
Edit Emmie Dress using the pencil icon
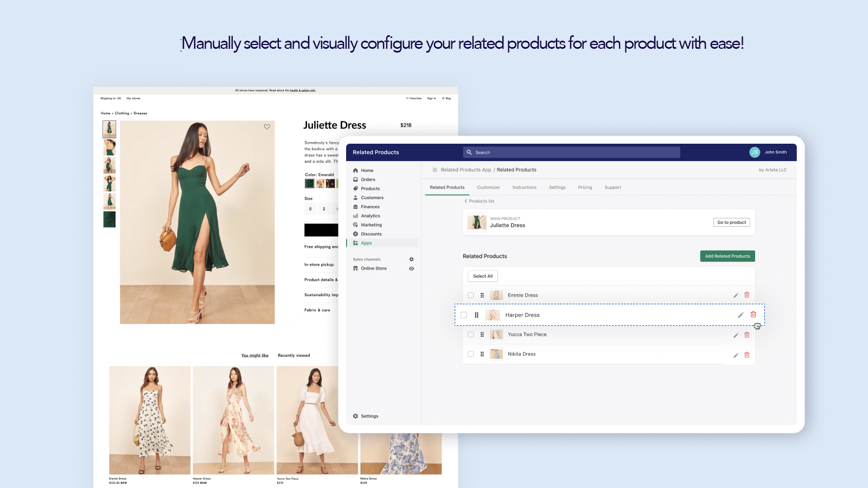click(x=736, y=295)
